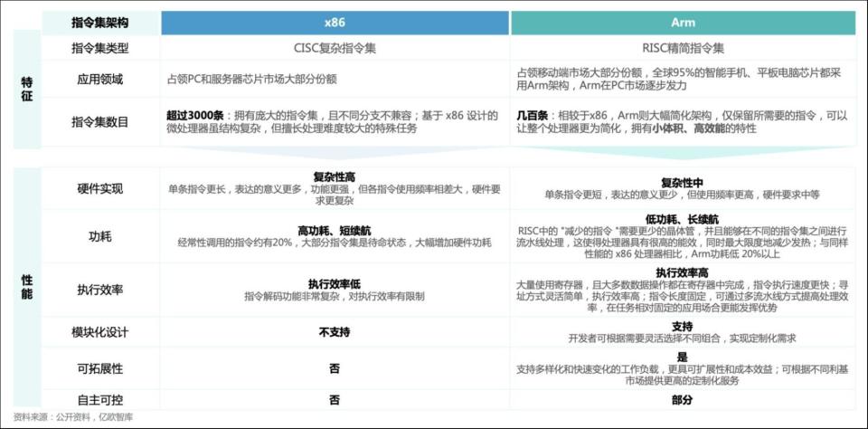Click the x86 column header
868x429 pixels.
coord(335,23)
